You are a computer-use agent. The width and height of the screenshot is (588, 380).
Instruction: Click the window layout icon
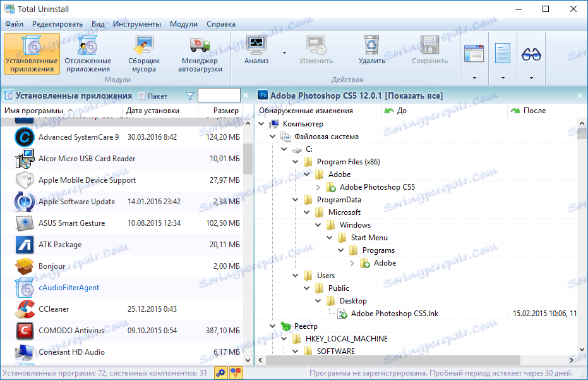[474, 53]
